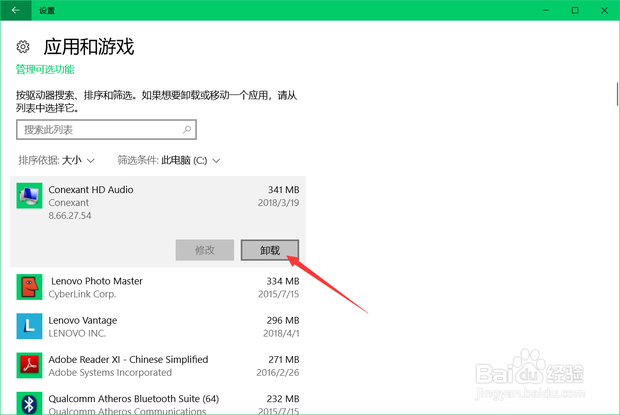Click the version text 8.66.27.54
This screenshot has height=415, width=620.
pos(70,215)
